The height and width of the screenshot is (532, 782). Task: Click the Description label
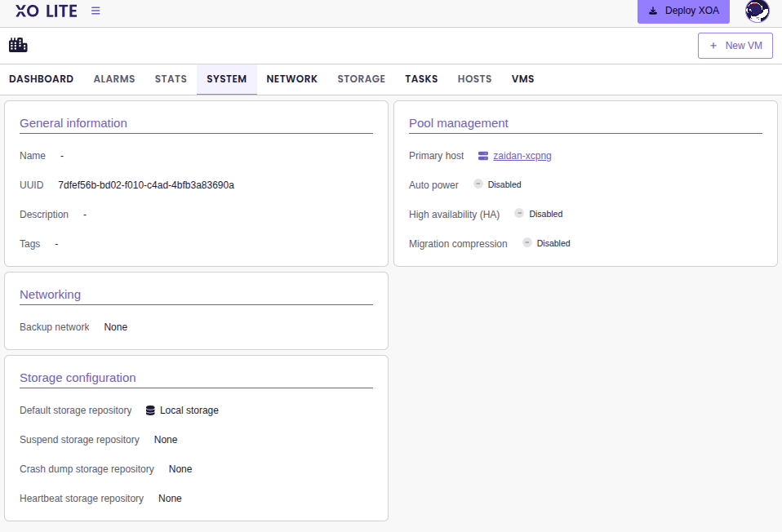point(44,215)
